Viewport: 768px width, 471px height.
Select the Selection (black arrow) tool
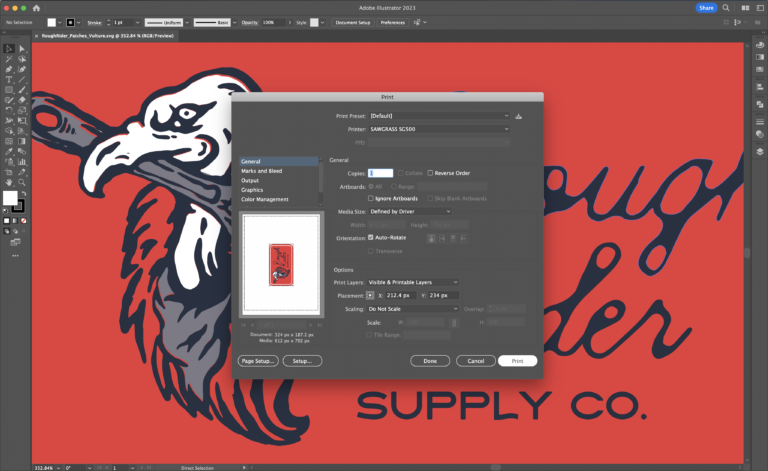click(9, 48)
